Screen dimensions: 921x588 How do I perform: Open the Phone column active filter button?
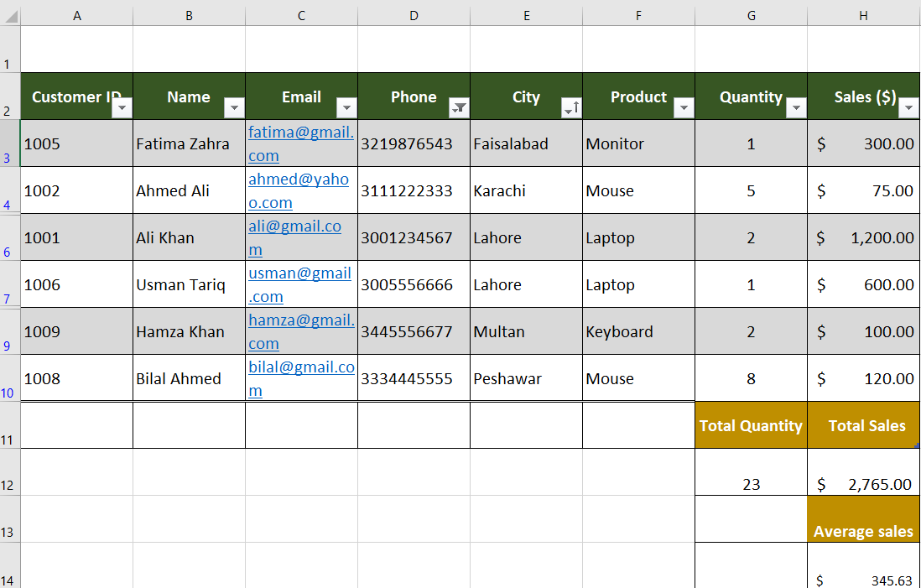460,108
